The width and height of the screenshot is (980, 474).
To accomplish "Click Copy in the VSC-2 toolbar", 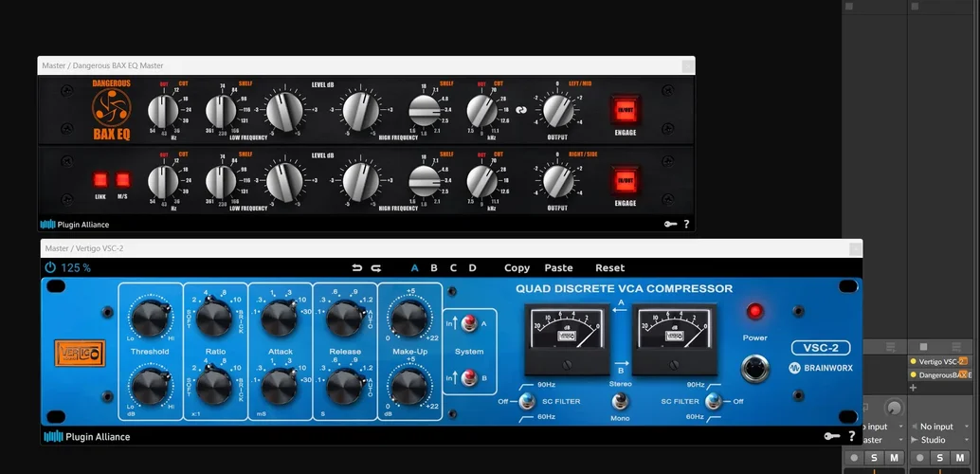I will (517, 267).
